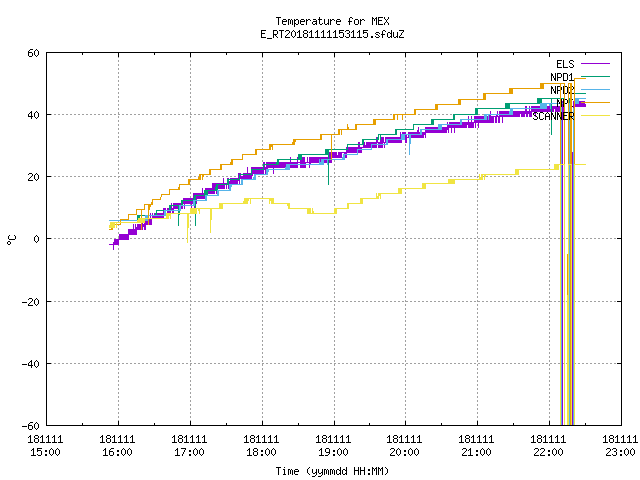The width and height of the screenshot is (640, 480).
Task: Click the x-axis tick label 181111 20:00
Action: 404,446
